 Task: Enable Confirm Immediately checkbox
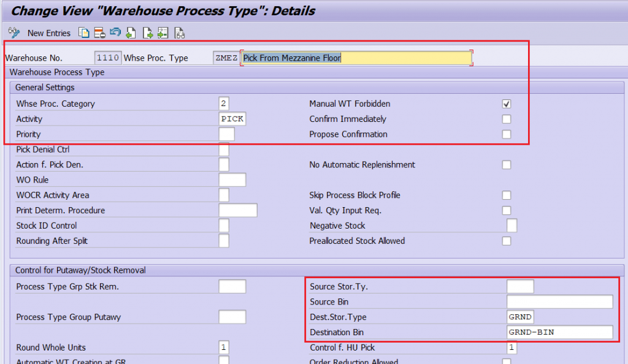point(506,119)
